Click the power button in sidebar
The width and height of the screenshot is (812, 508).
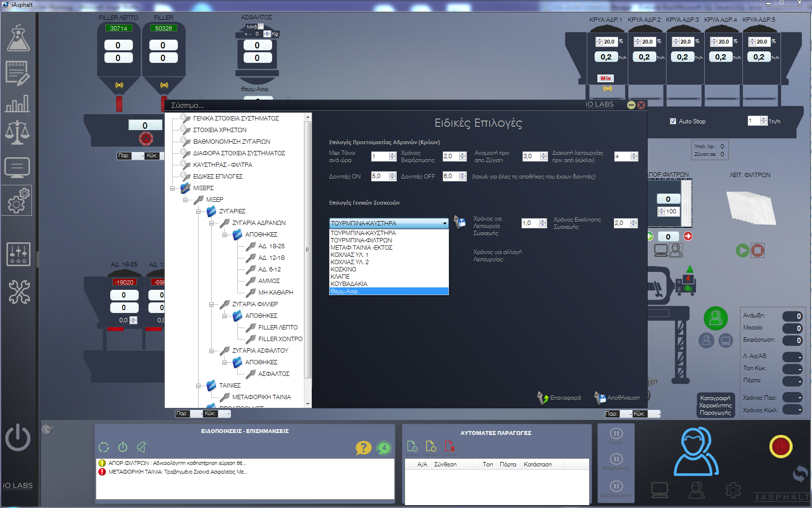pos(18,437)
